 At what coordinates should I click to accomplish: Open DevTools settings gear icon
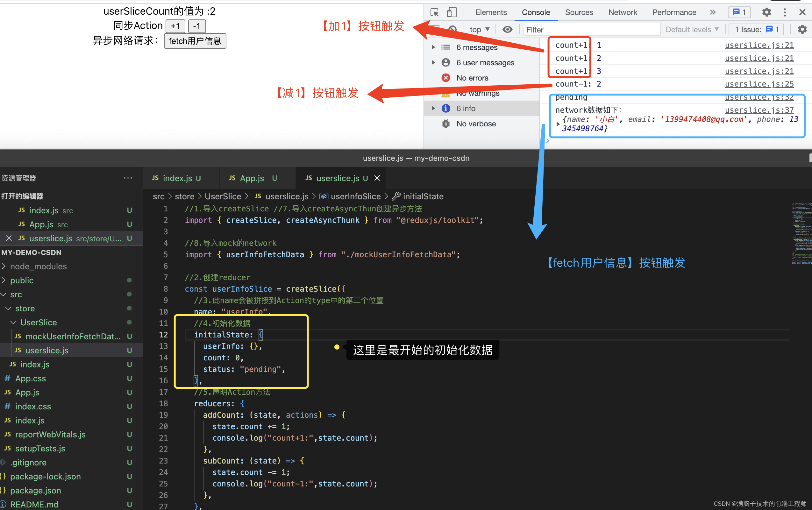(766, 12)
